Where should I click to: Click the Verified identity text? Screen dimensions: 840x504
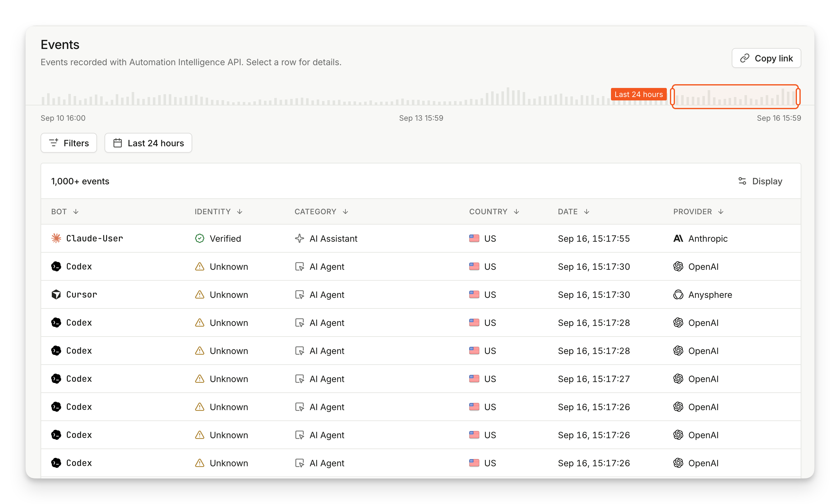click(225, 238)
